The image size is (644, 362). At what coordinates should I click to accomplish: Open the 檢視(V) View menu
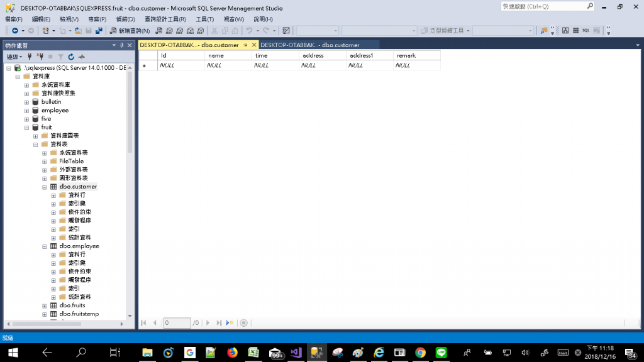click(x=69, y=19)
